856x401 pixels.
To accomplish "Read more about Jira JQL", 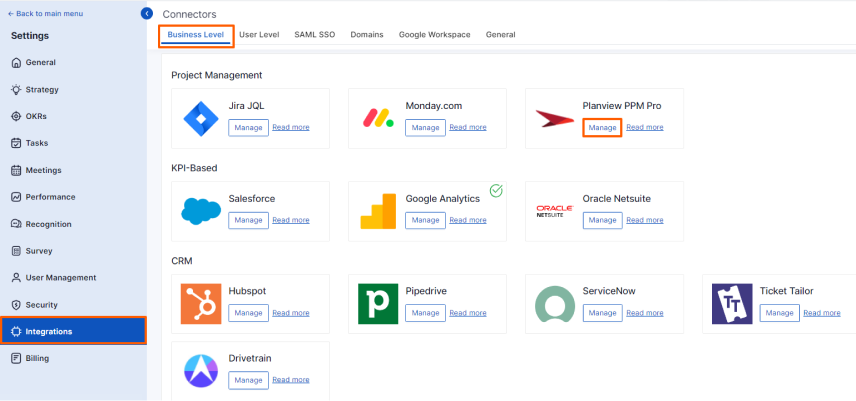I will pyautogui.click(x=291, y=128).
